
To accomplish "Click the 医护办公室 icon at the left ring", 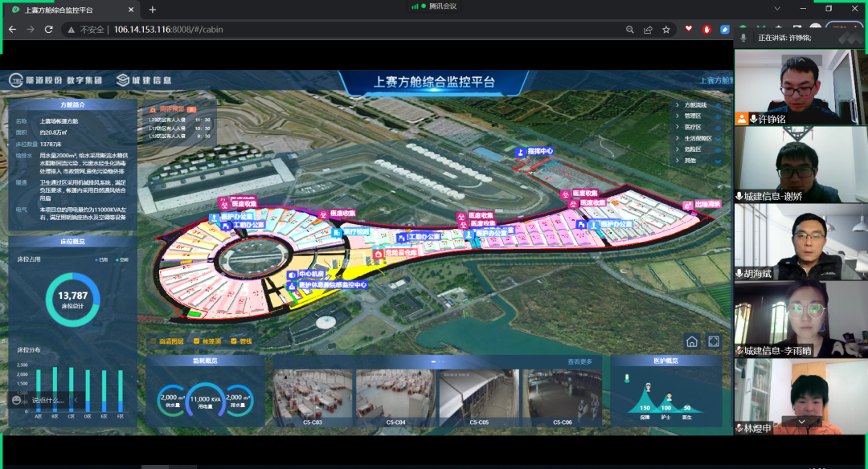I will [x=214, y=218].
